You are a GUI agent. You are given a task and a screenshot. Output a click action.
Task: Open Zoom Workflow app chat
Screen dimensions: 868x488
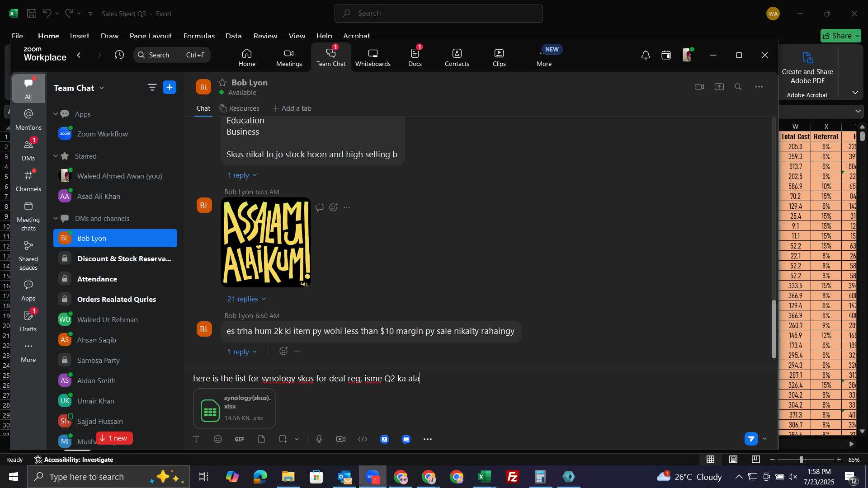[115, 134]
